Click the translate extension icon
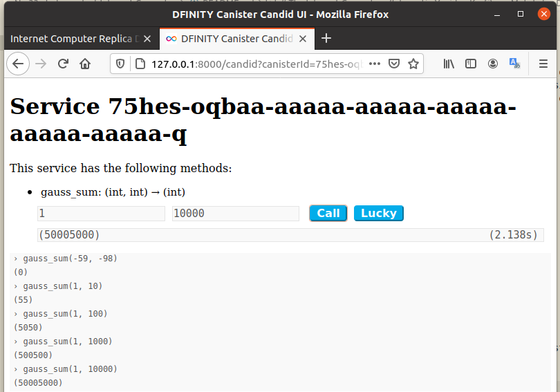Image resolution: width=560 pixels, height=392 pixels. coord(514,64)
